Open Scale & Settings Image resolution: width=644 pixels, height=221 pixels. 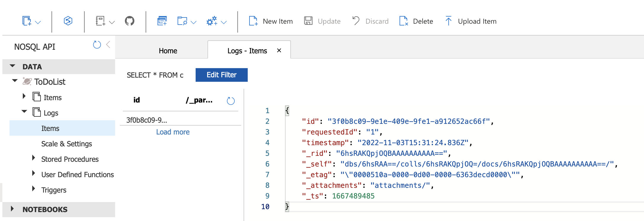pos(67,144)
